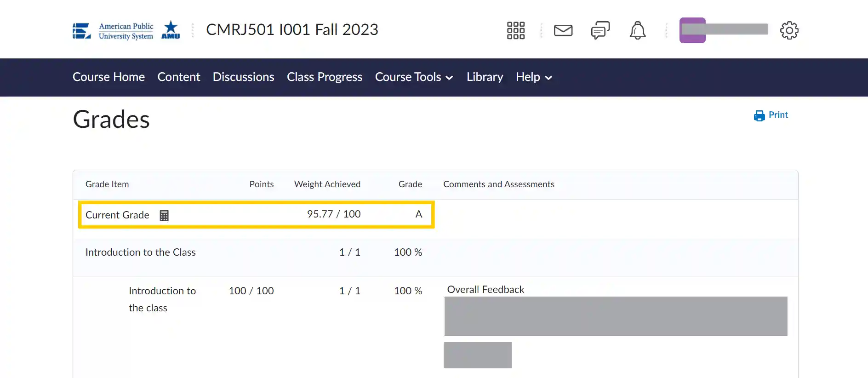Open Class Progress

click(325, 77)
